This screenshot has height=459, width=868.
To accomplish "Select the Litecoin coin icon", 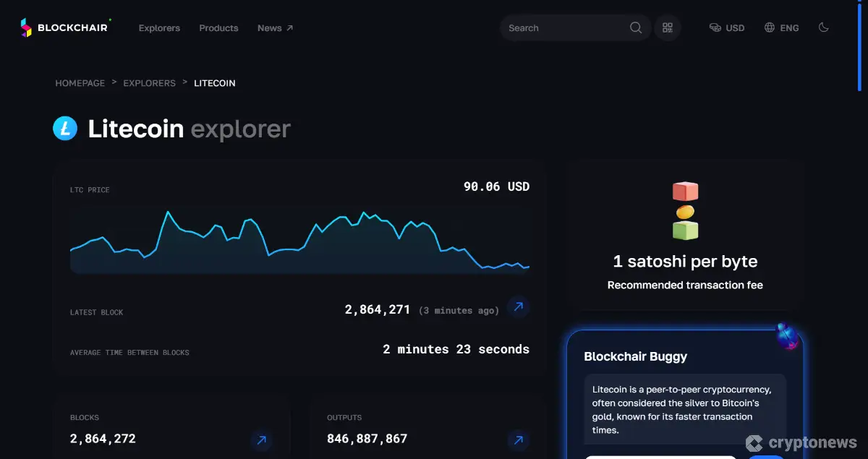I will [x=65, y=128].
